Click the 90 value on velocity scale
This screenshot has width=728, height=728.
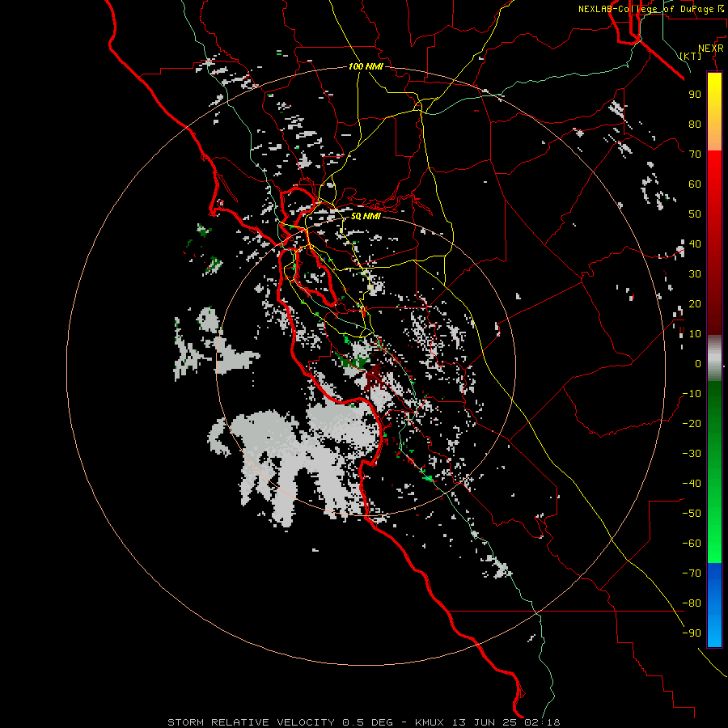tap(695, 95)
